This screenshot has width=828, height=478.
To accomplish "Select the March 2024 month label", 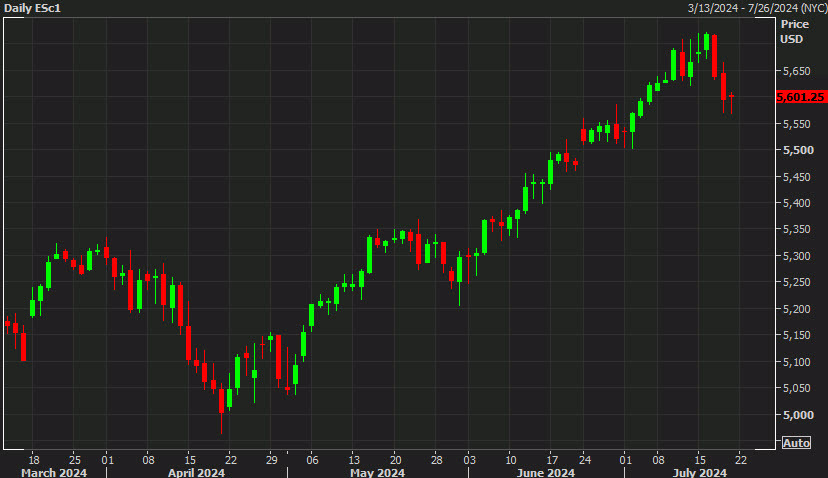I will click(54, 472).
